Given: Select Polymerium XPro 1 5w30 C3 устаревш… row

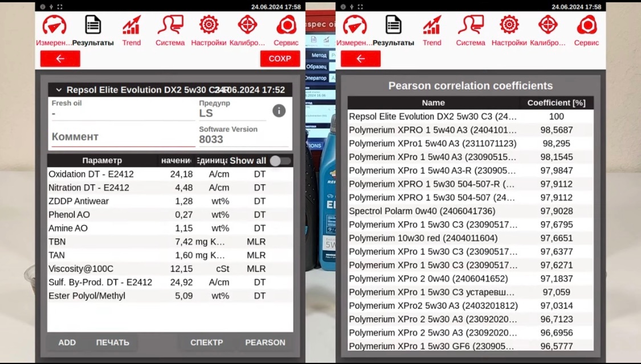Looking at the screenshot, I should (x=471, y=292).
